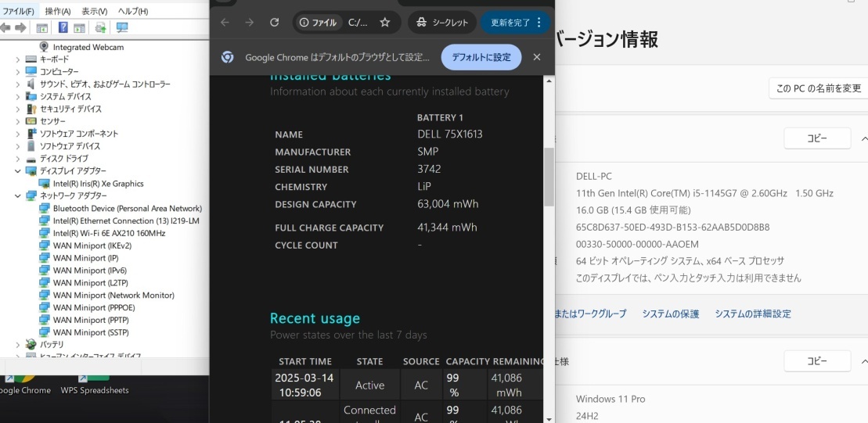The height and width of the screenshot is (423, 868).
Task: Select the WAN Miniport (Network Monitor) row
Action: click(x=113, y=296)
